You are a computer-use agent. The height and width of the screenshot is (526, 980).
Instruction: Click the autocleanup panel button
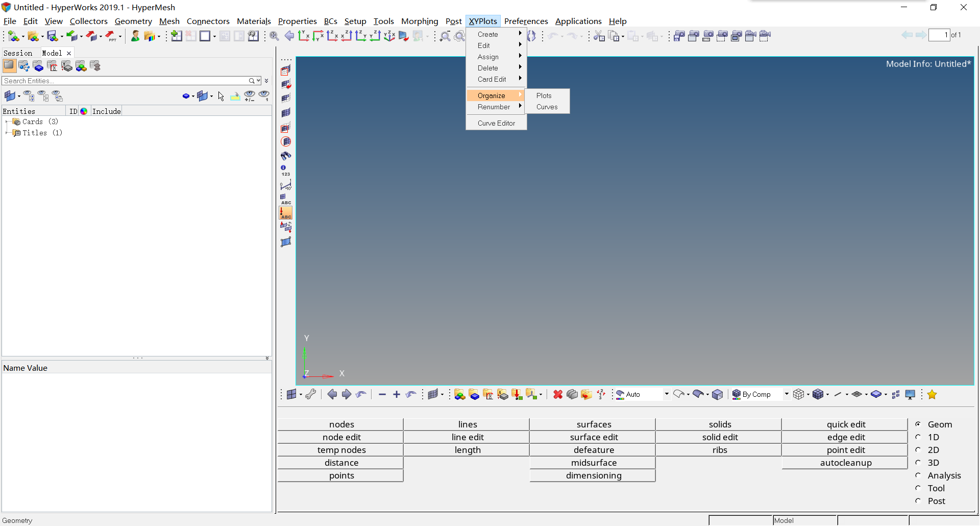pos(846,463)
